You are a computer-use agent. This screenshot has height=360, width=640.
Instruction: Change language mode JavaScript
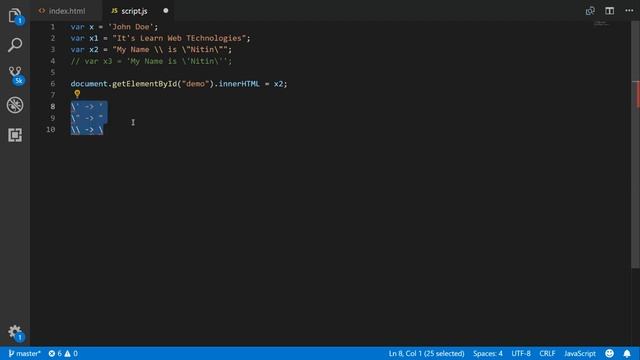[x=580, y=353]
